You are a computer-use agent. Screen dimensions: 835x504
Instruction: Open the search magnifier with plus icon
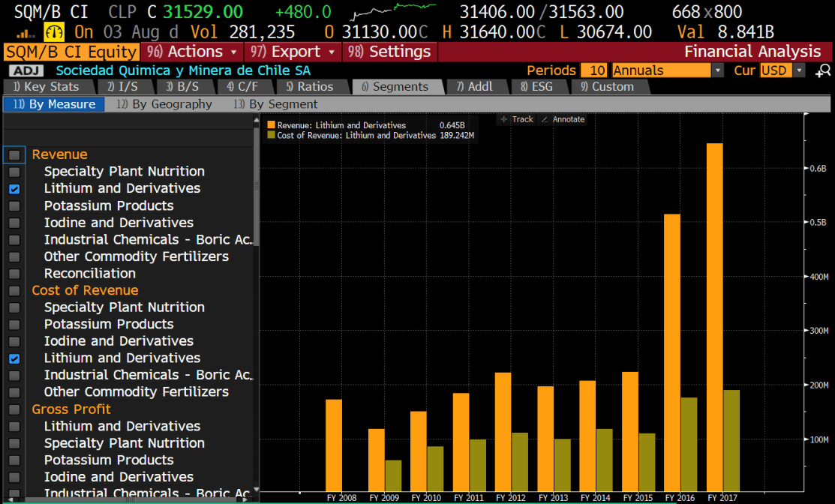tap(822, 70)
